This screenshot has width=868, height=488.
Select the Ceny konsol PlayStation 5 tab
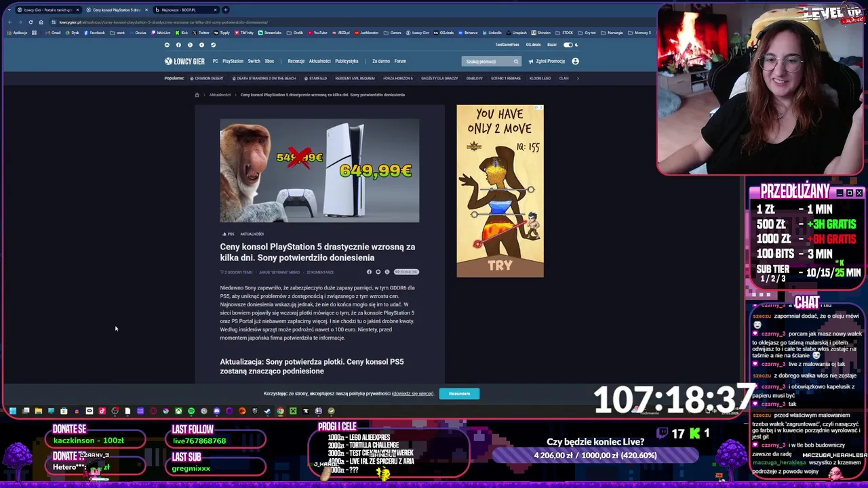116,9
